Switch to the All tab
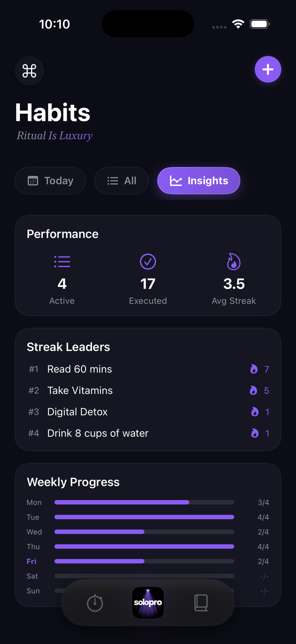 (121, 181)
